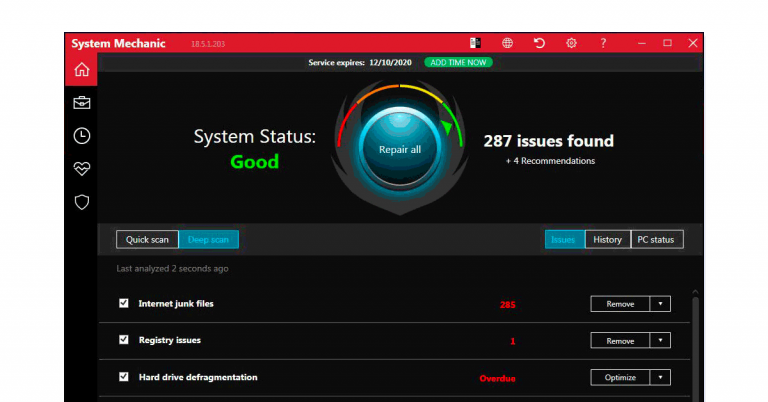Click the red '1' registry issues count
The width and height of the screenshot is (768, 402).
pos(513,341)
